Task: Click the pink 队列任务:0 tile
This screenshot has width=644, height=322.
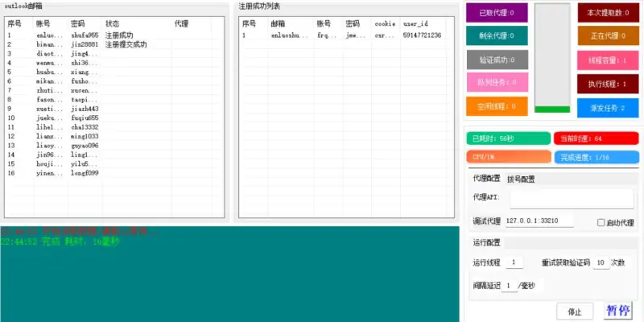Action: click(x=497, y=82)
